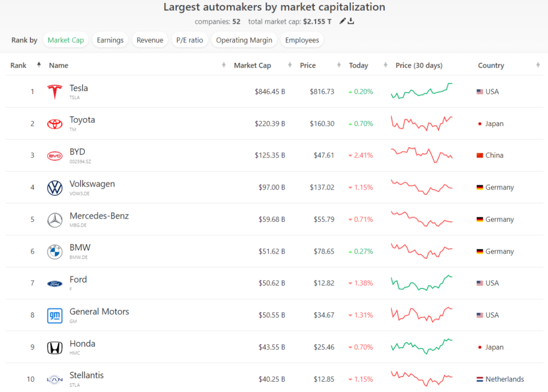Image resolution: width=548 pixels, height=392 pixels.
Task: Select the Employees ranking option
Action: coord(302,40)
